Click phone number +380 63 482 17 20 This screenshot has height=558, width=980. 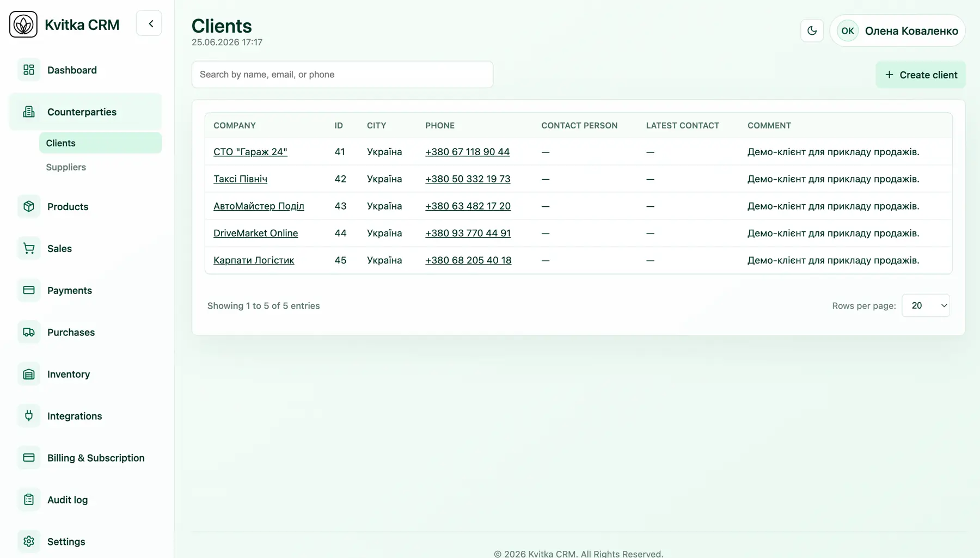(468, 206)
